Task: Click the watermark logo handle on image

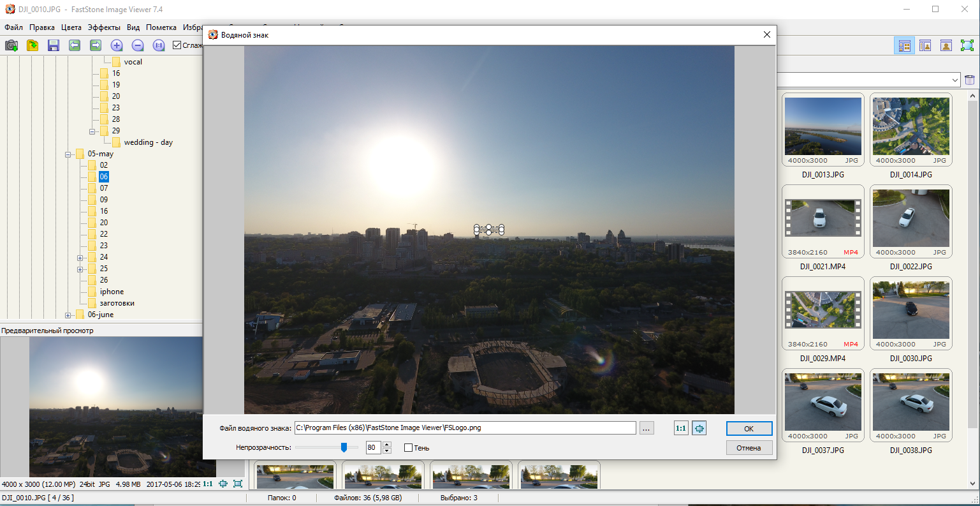Action: pyautogui.click(x=489, y=230)
